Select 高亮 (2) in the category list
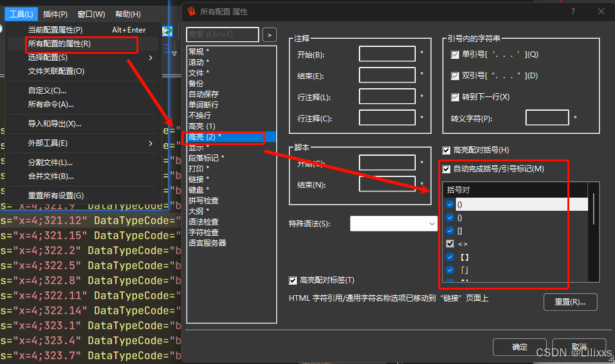 pos(232,137)
